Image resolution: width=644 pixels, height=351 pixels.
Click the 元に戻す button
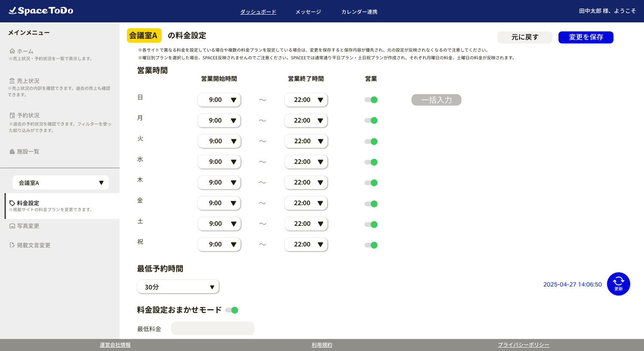(524, 37)
